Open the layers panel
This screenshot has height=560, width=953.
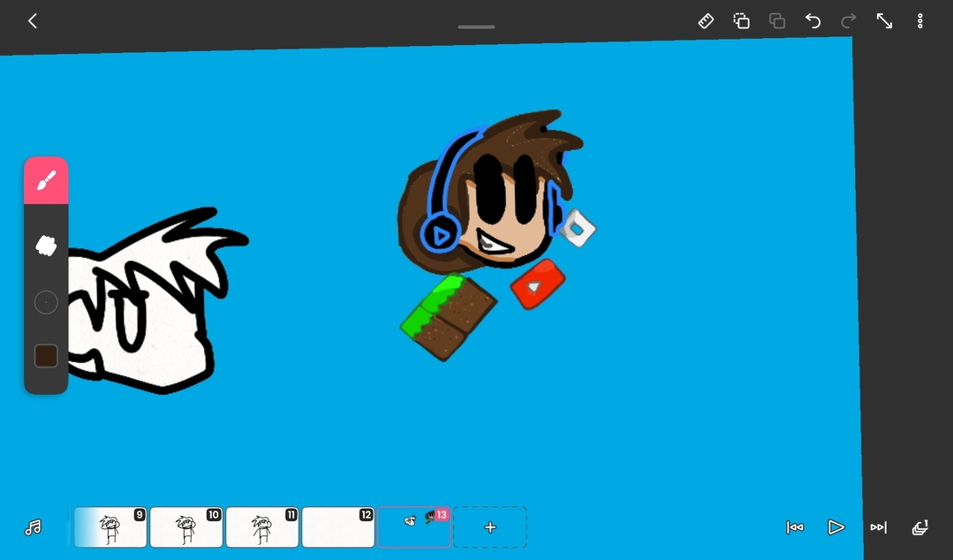coord(920,527)
